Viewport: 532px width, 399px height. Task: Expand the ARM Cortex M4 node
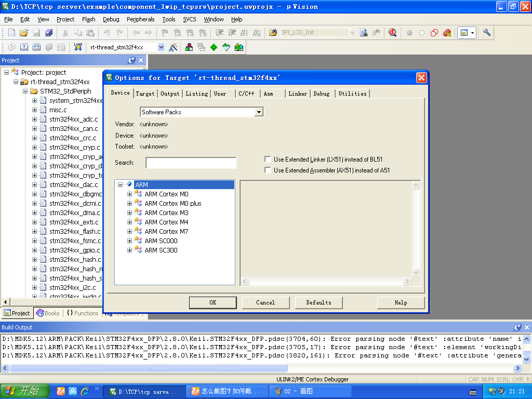[x=129, y=222]
